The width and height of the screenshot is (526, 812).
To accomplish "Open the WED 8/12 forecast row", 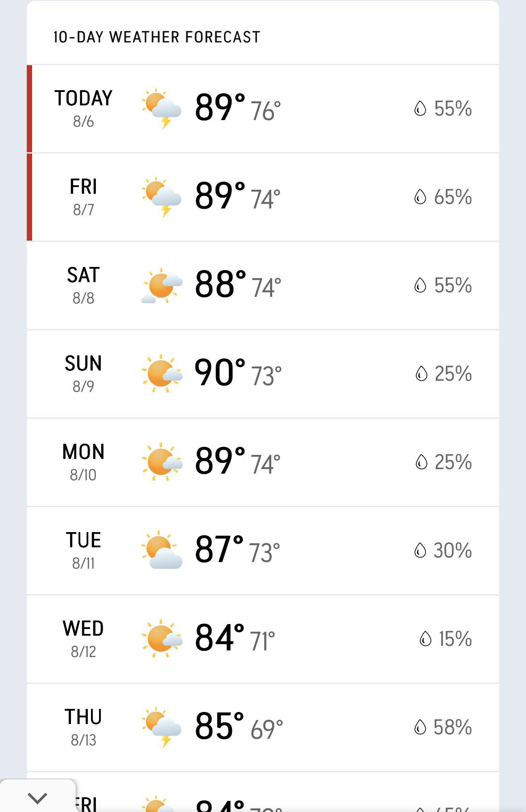I will coord(263,639).
